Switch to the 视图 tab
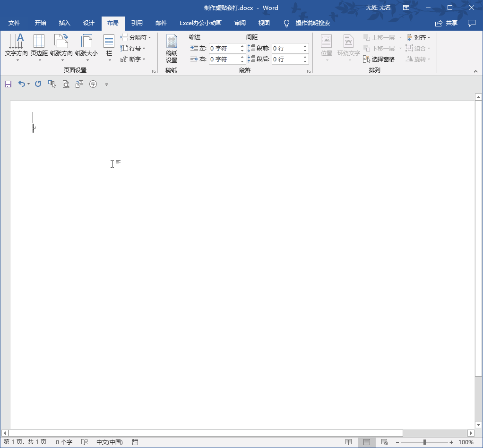 264,23
